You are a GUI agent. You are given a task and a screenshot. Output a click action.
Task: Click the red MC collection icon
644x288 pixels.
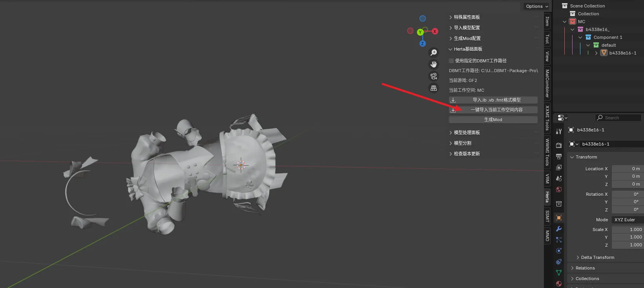[573, 22]
